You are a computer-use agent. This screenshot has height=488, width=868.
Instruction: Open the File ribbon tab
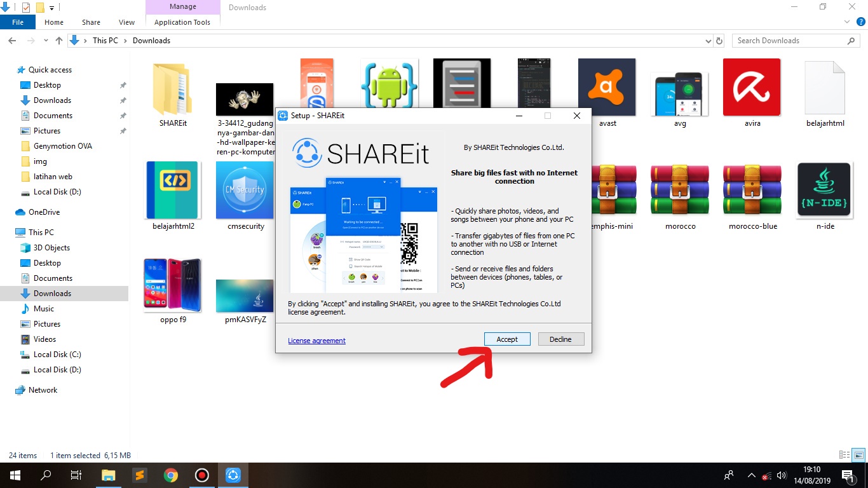point(18,22)
